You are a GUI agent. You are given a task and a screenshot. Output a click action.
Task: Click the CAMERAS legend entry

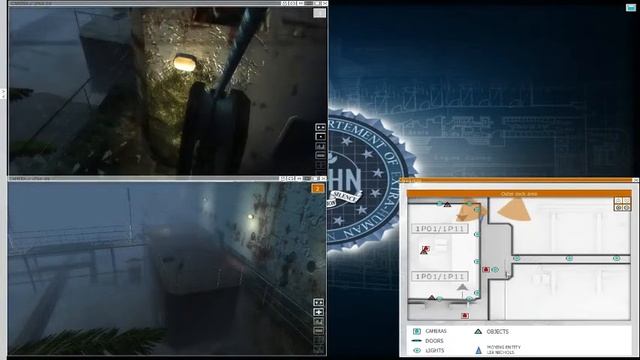pyautogui.click(x=430, y=331)
